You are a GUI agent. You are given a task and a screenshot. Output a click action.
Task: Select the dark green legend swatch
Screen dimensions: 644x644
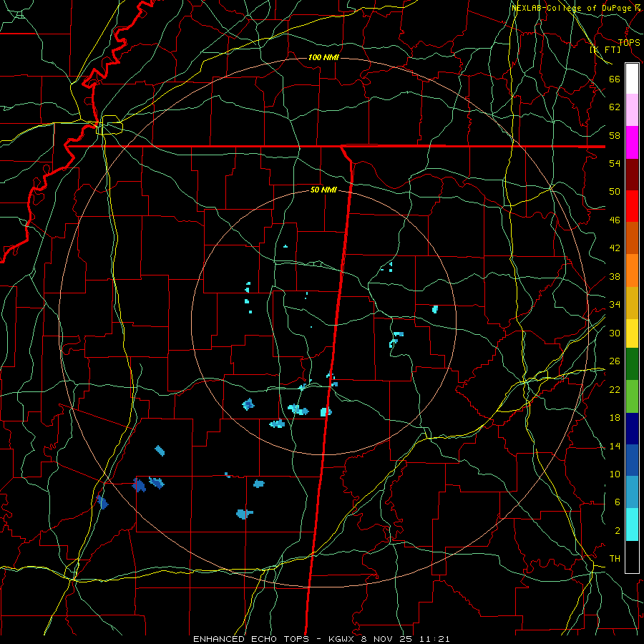(632, 364)
